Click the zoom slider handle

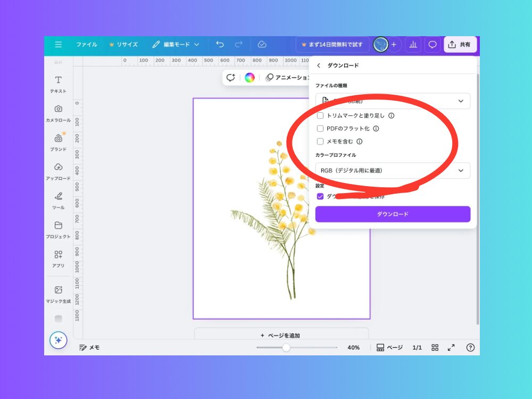tap(286, 347)
